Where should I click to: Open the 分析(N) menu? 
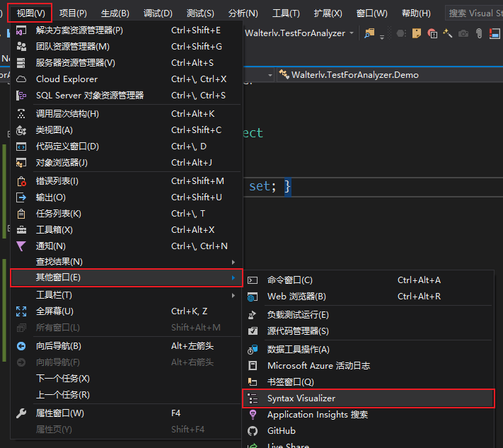click(x=243, y=13)
